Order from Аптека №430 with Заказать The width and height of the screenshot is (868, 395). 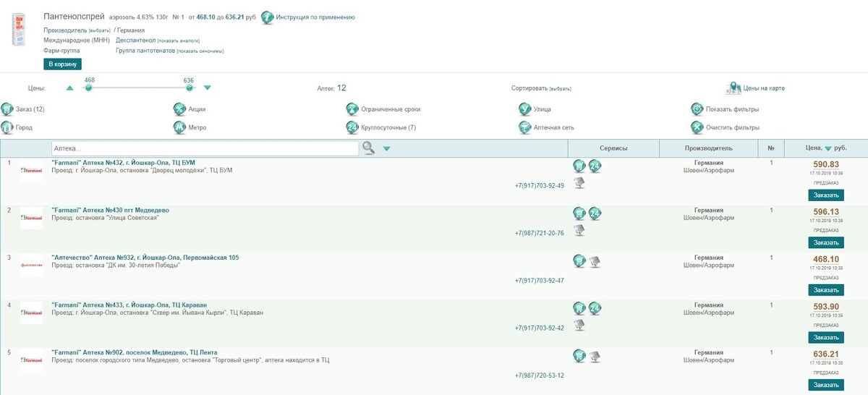(825, 242)
